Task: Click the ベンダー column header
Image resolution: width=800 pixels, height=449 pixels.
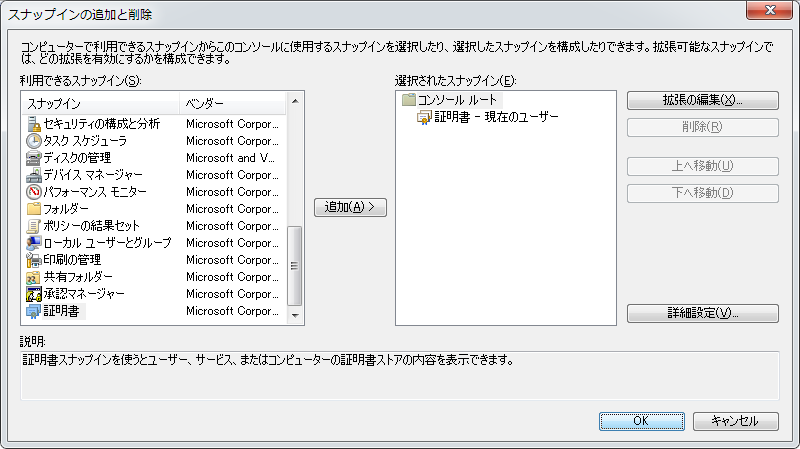Action: point(232,104)
